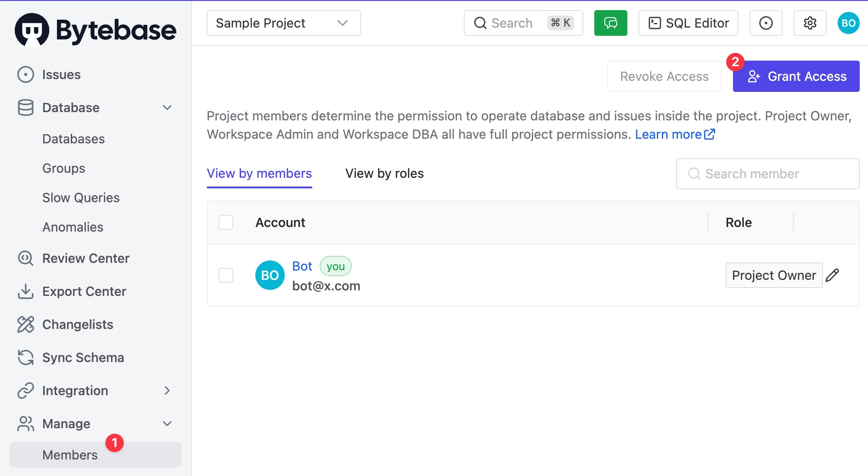Click the Account column header
This screenshot has width=868, height=476.
[280, 222]
